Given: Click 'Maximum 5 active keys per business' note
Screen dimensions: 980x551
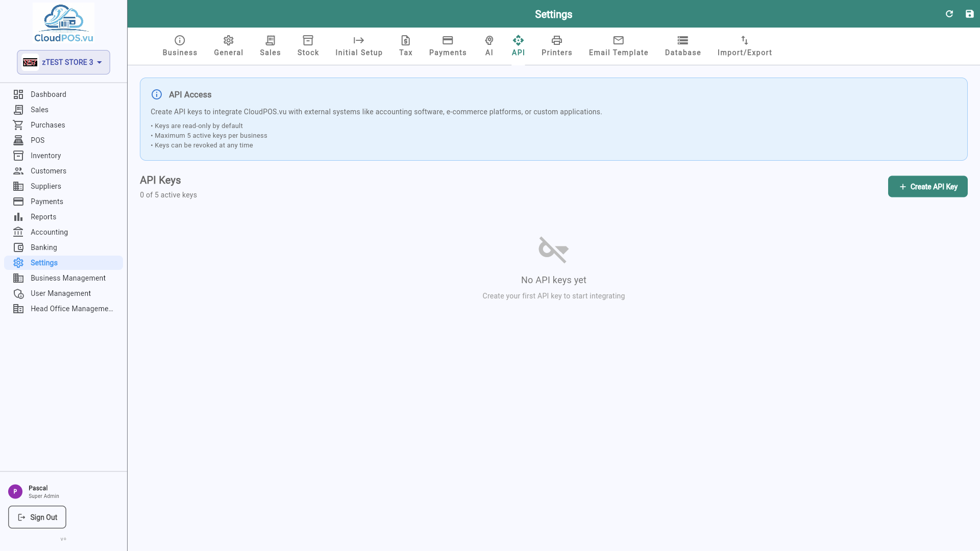Looking at the screenshot, I should pyautogui.click(x=209, y=136).
